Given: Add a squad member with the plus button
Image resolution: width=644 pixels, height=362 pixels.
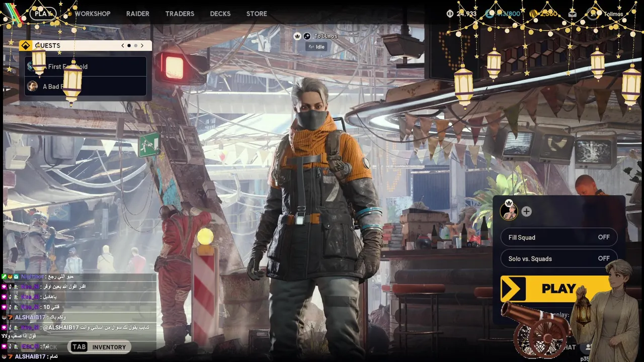Looking at the screenshot, I should [526, 212].
